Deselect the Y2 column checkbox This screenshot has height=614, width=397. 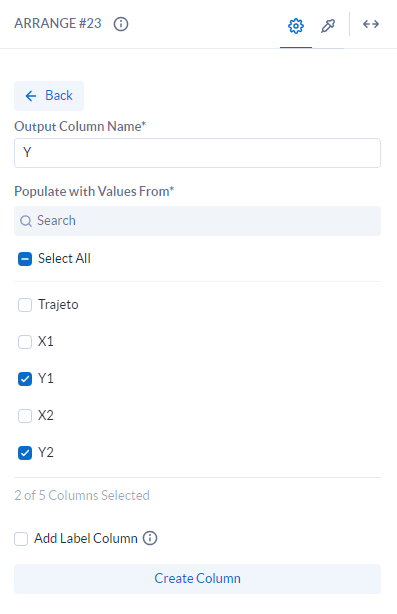[x=25, y=453]
